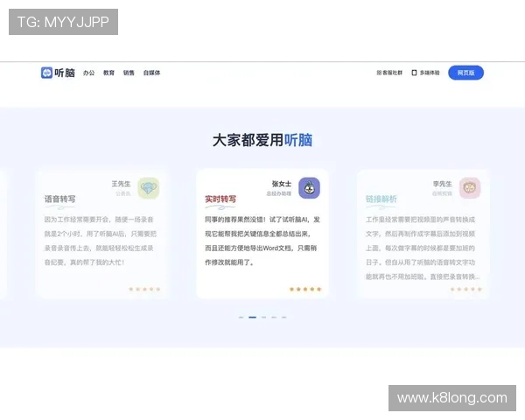Click the star rating on 李先生's card
Screen dimensions: 525x420
click(x=466, y=289)
